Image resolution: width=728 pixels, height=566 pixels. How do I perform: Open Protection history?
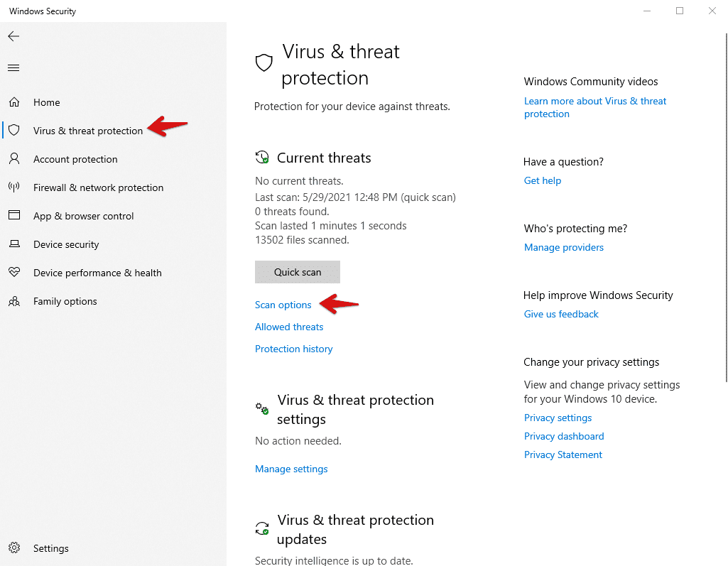294,349
